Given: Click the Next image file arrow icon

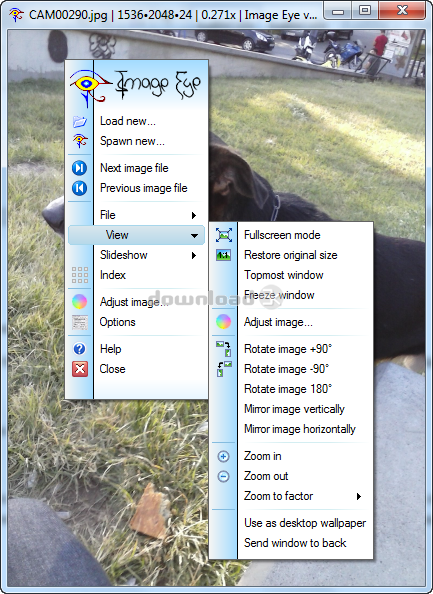Looking at the screenshot, I should [80, 168].
